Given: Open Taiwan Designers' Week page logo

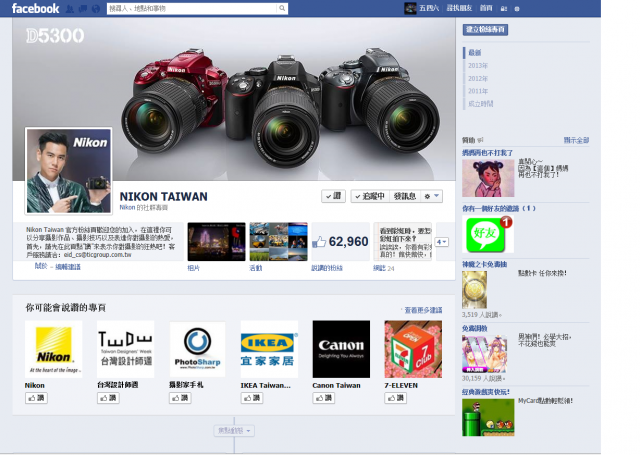Looking at the screenshot, I should point(126,349).
